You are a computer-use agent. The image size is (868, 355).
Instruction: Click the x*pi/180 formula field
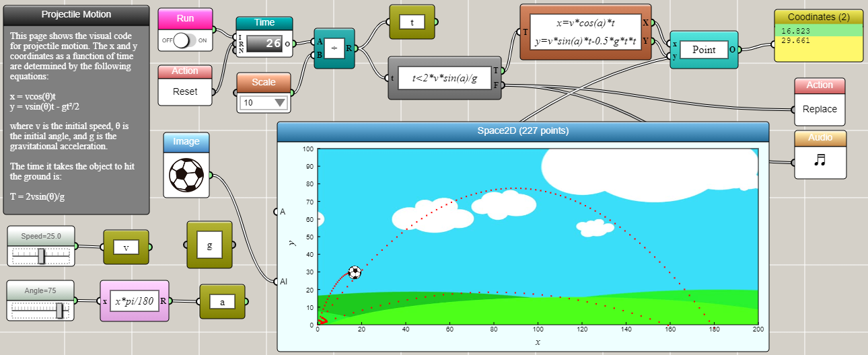coord(134,303)
